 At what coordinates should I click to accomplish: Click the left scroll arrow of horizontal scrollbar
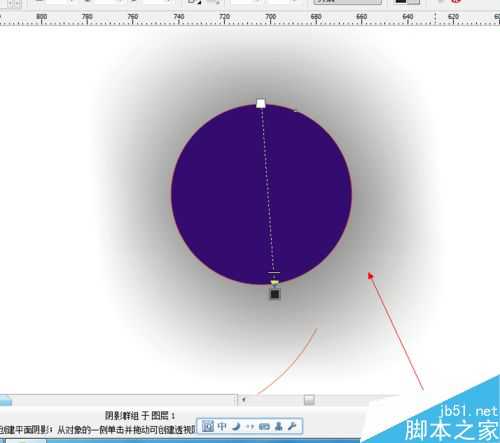pos(244,399)
